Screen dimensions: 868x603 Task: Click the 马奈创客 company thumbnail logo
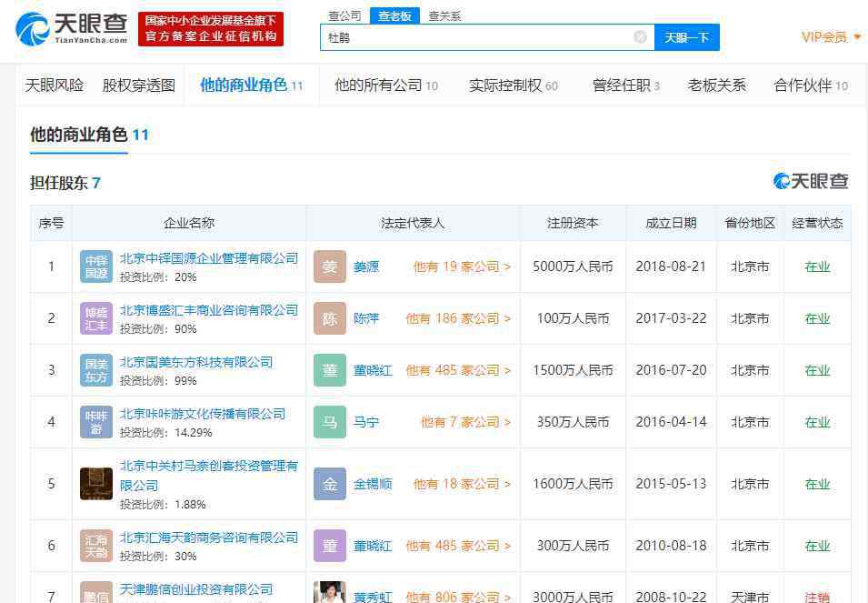[96, 484]
